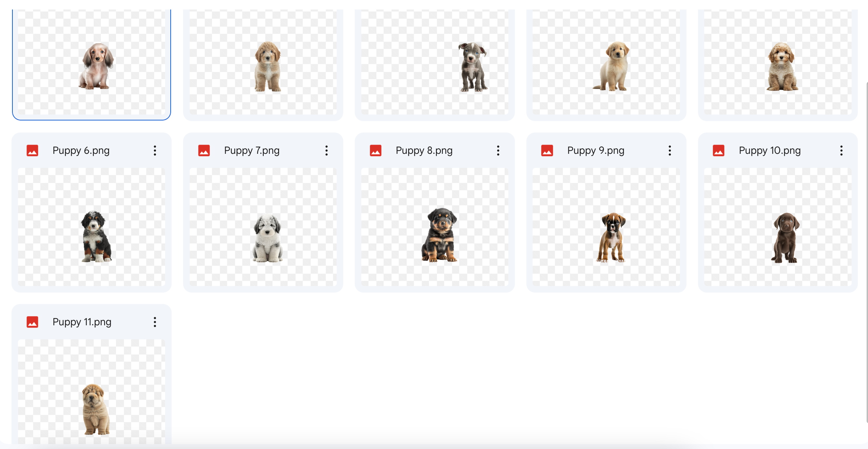
Task: Click the Bernese puppy thumbnail in Puppy 6.png
Action: pyautogui.click(x=91, y=227)
